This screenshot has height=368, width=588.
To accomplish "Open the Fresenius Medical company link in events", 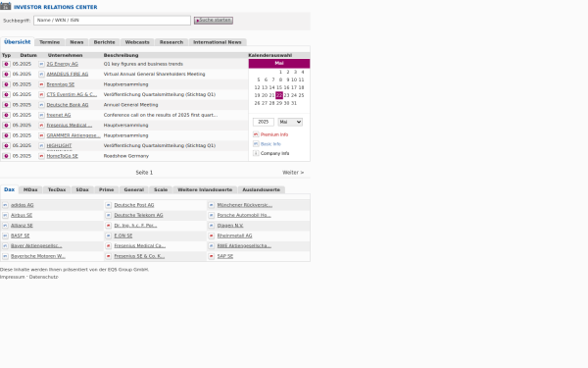I will click(x=70, y=126).
